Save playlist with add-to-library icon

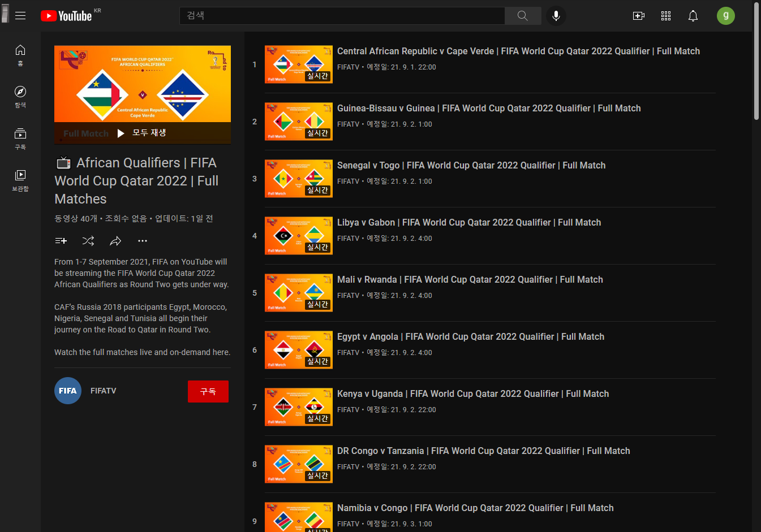point(61,241)
